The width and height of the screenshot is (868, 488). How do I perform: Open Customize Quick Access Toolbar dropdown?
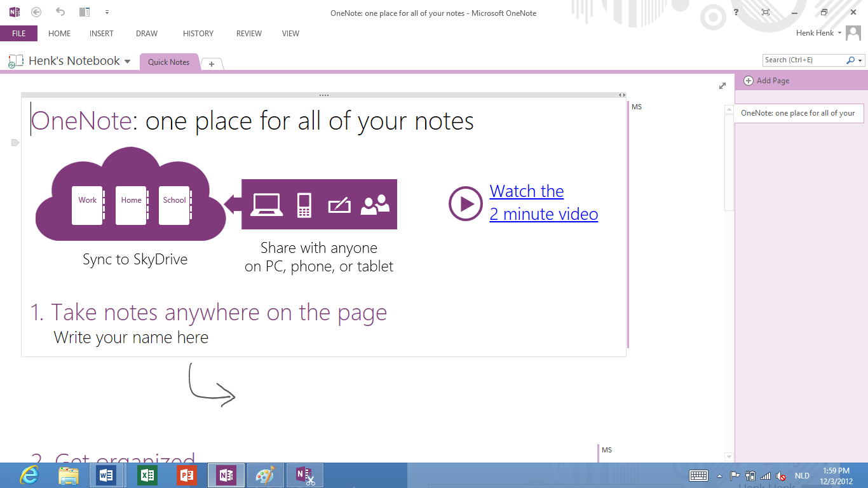[x=107, y=12]
